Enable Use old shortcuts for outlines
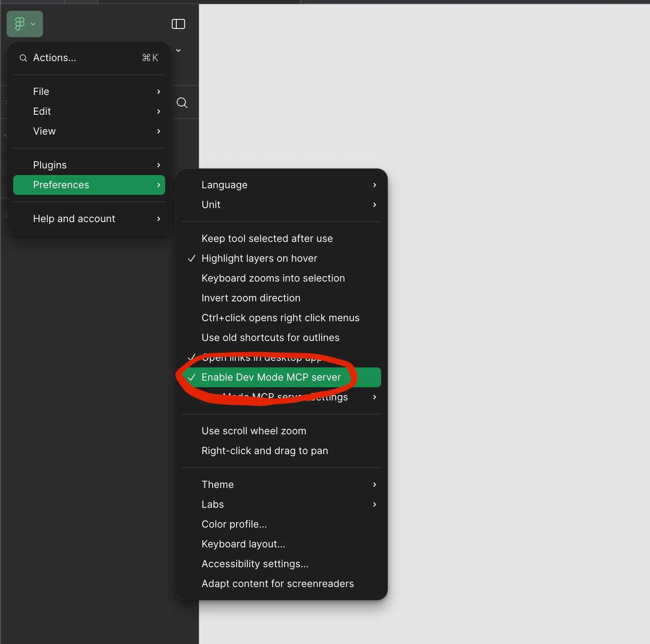 (281, 338)
